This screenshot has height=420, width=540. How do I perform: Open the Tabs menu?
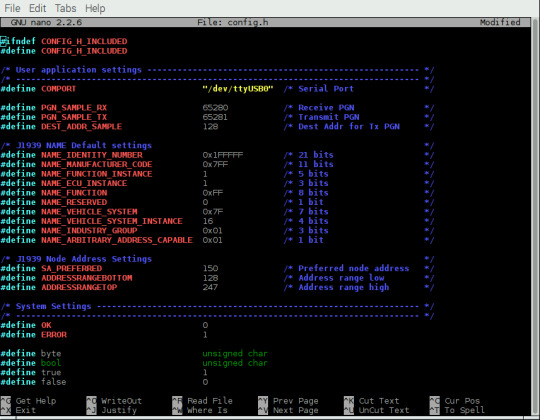click(x=65, y=8)
